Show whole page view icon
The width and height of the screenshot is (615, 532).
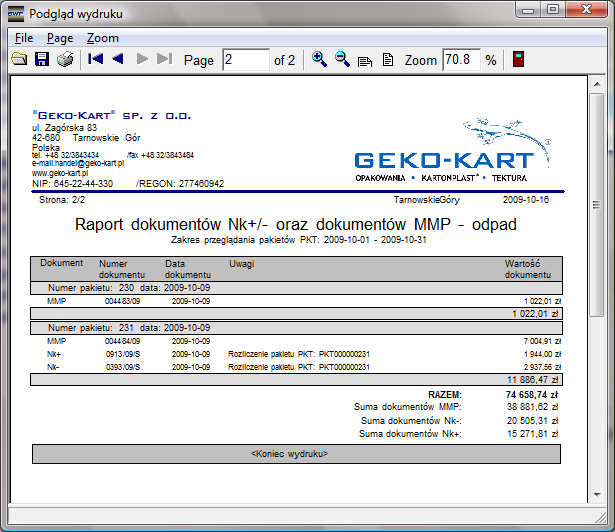tap(388, 60)
